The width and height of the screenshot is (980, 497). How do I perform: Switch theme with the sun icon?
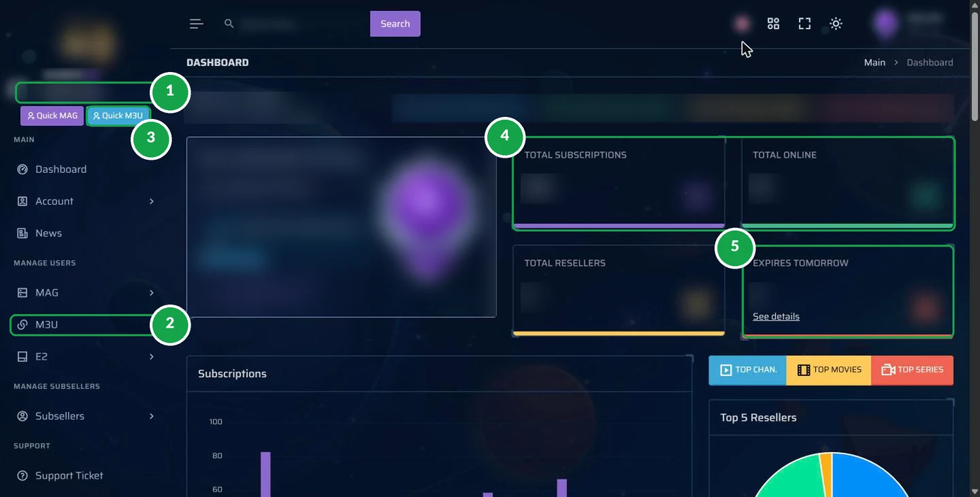836,24
